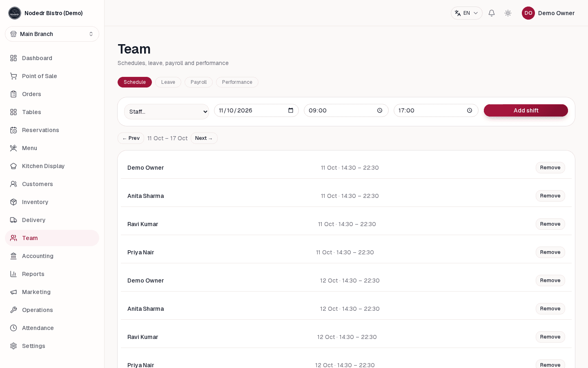Viewport: 588px width, 368px height.
Task: Open the Tables grid icon
Action: click(x=13, y=112)
